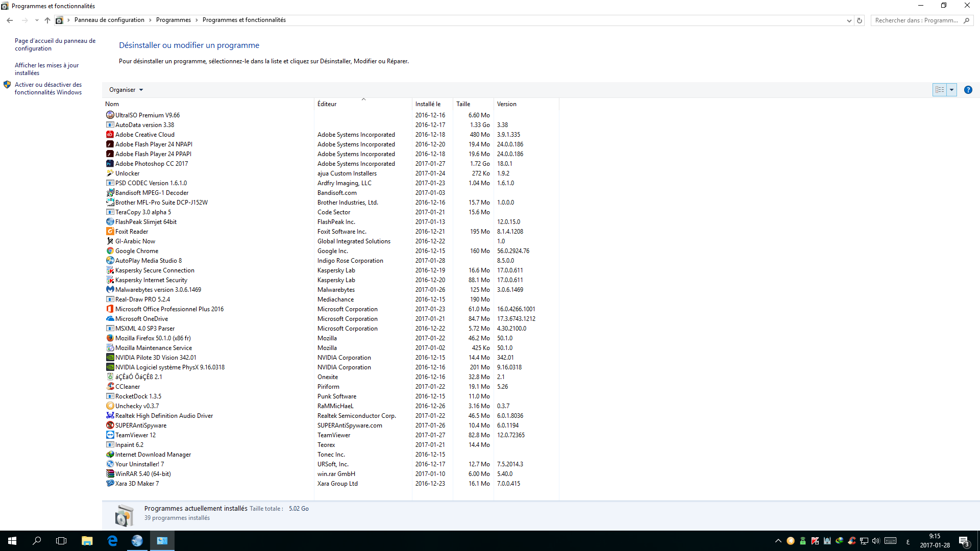Select the CCleaner entry icon
This screenshot has width=980, height=551.
(110, 387)
